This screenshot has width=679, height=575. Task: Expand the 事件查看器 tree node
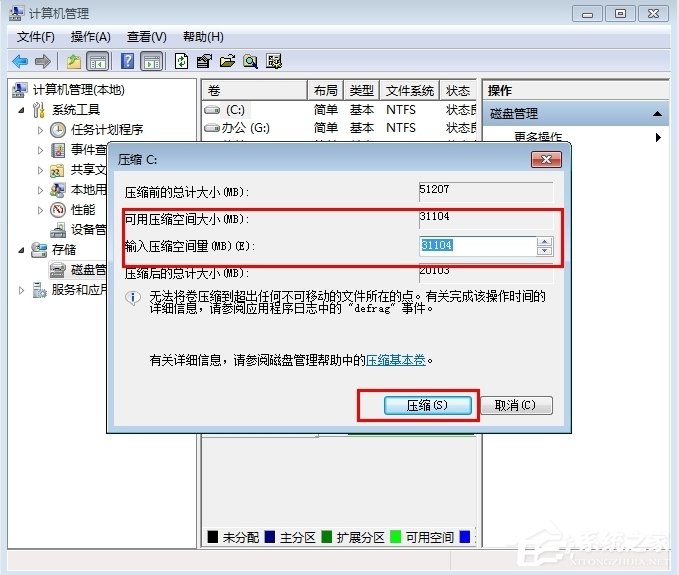click(x=40, y=150)
